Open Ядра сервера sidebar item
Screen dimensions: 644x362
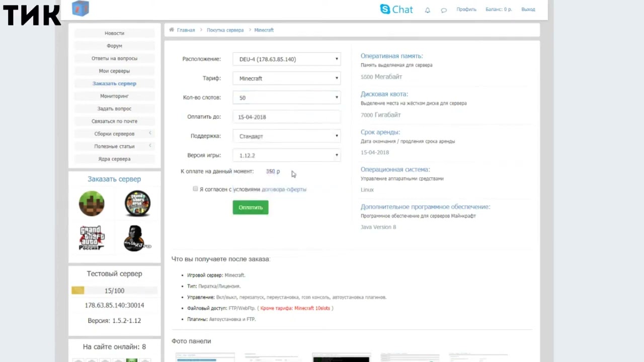[x=114, y=159]
